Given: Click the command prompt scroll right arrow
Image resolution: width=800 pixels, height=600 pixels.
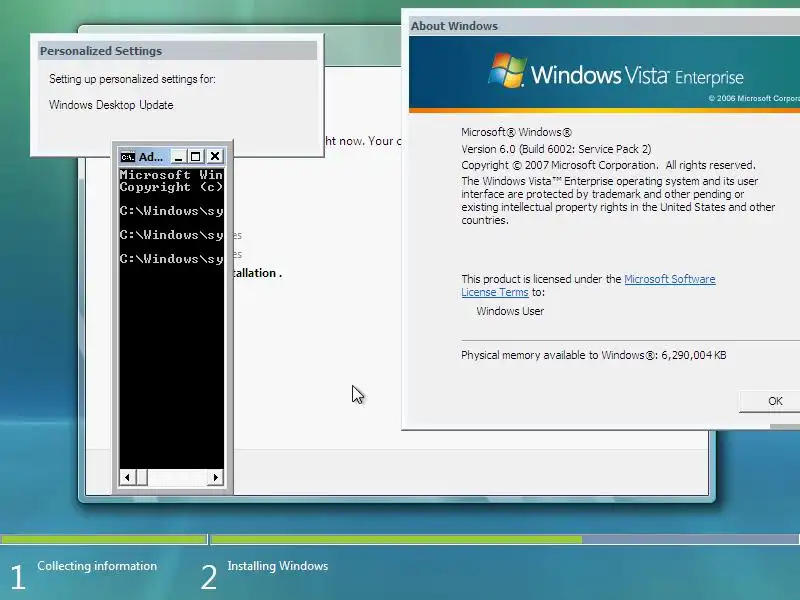Looking at the screenshot, I should 216,478.
